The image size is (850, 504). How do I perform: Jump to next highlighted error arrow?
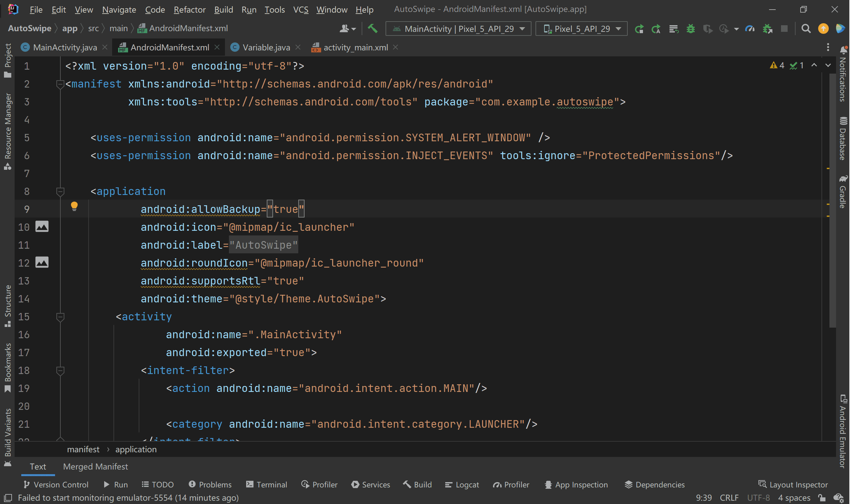click(x=828, y=65)
